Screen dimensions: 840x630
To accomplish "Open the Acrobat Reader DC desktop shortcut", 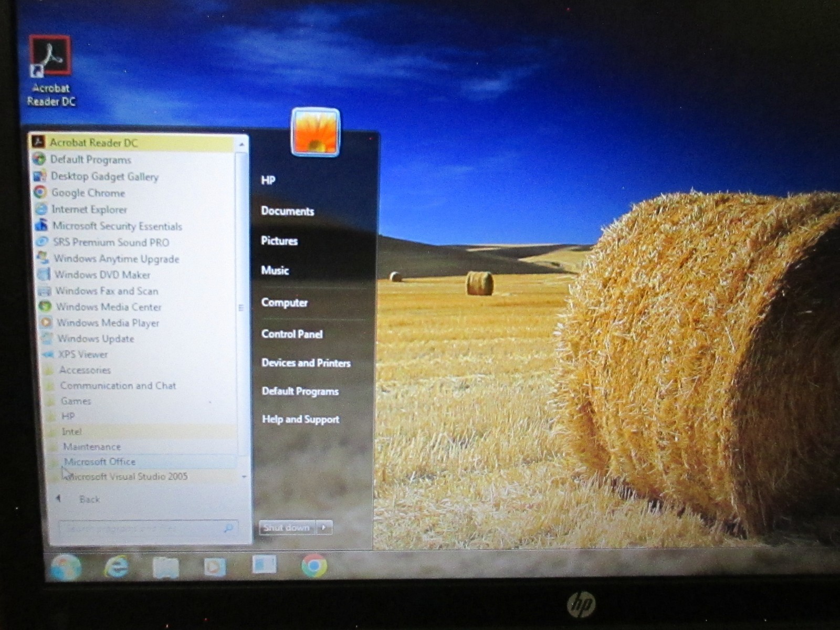I will 50,71.
